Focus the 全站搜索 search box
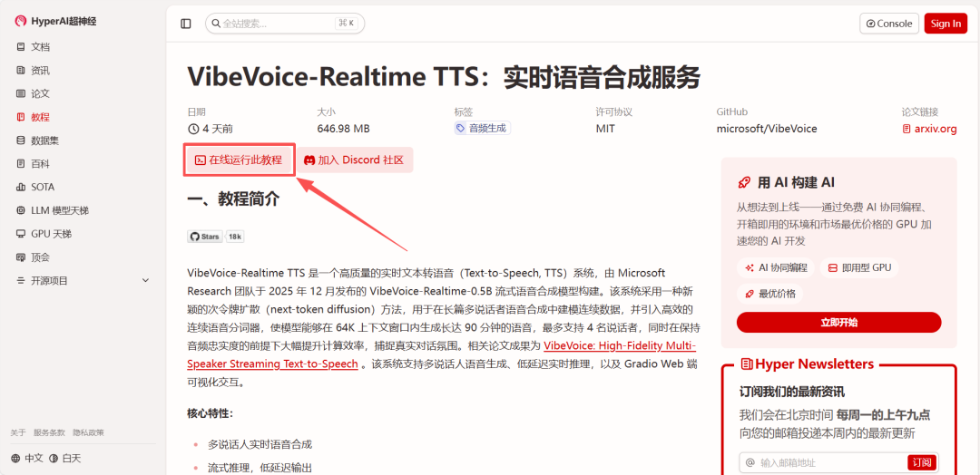The image size is (980, 475). [x=285, y=24]
